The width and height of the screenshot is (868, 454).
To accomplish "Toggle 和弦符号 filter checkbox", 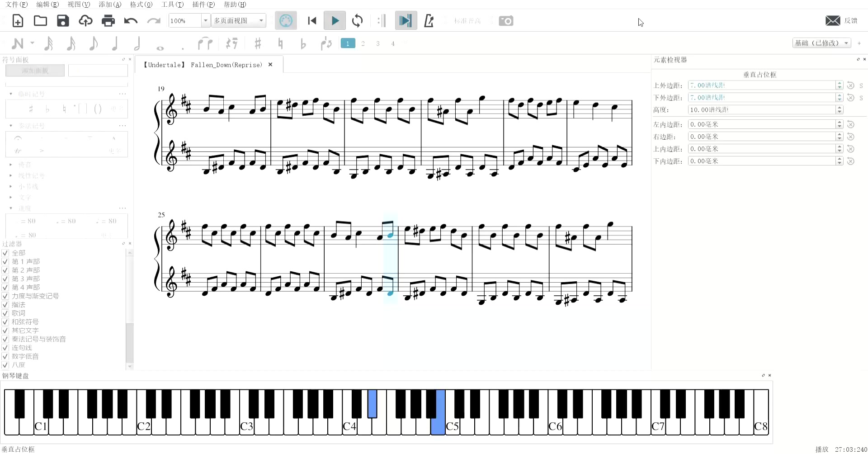I will tap(5, 322).
